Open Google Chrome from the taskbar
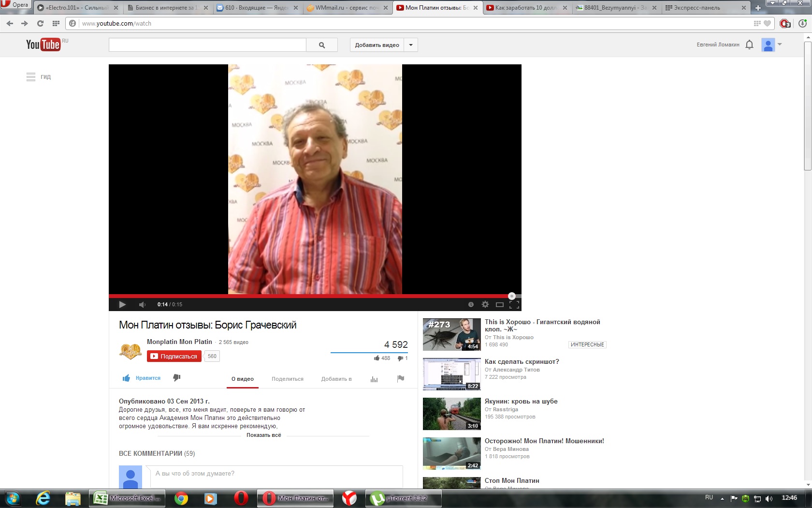Image resolution: width=812 pixels, height=508 pixels. point(181,498)
